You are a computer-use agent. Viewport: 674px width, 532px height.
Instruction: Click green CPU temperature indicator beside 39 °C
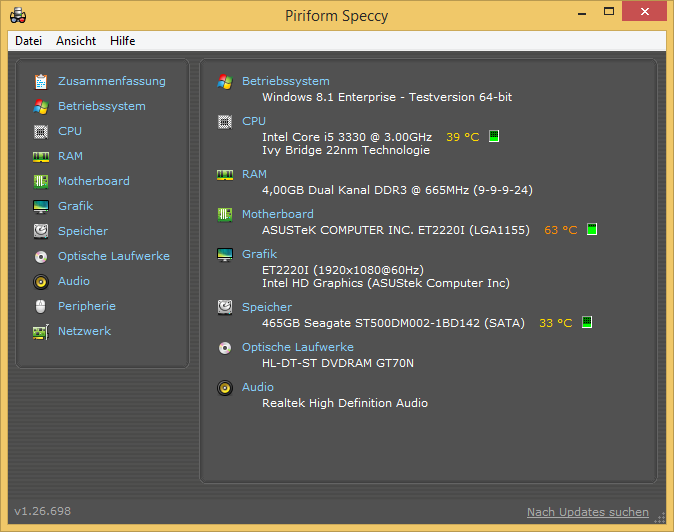494,136
